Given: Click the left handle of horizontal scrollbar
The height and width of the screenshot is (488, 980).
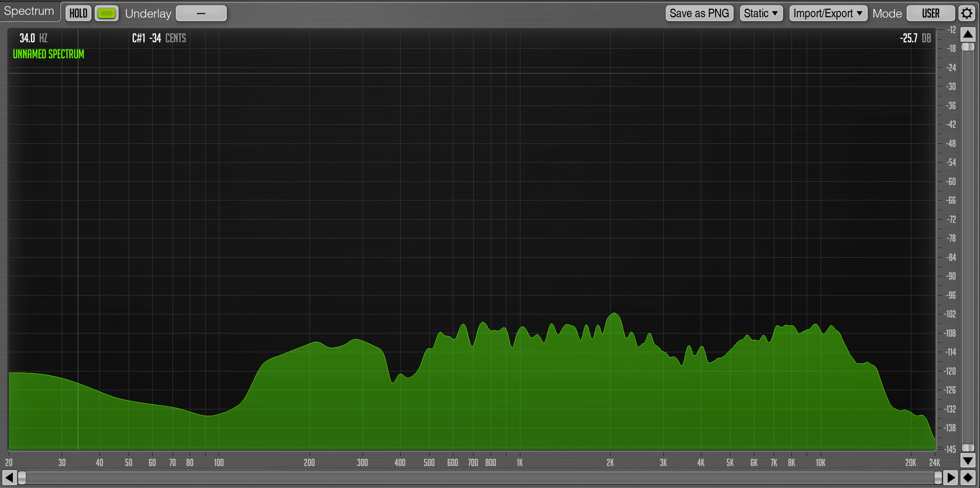Looking at the screenshot, I should pos(22,477).
